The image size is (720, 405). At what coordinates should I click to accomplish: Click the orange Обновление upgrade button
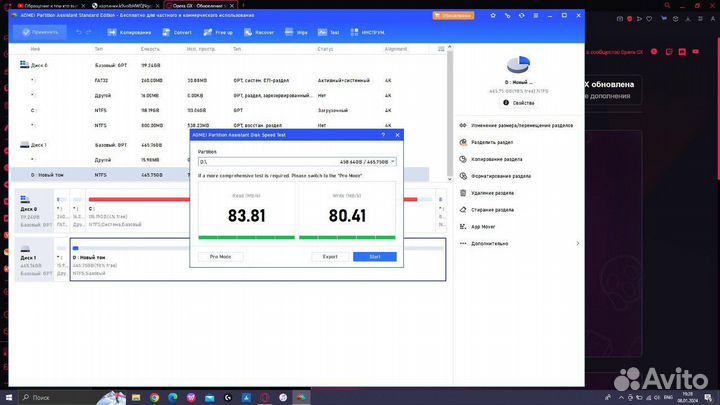453,16
